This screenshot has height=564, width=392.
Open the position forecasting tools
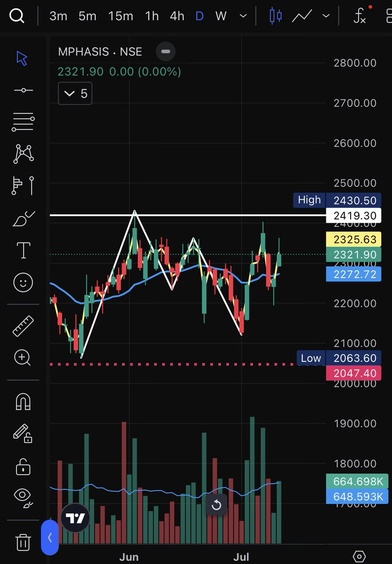click(x=23, y=185)
